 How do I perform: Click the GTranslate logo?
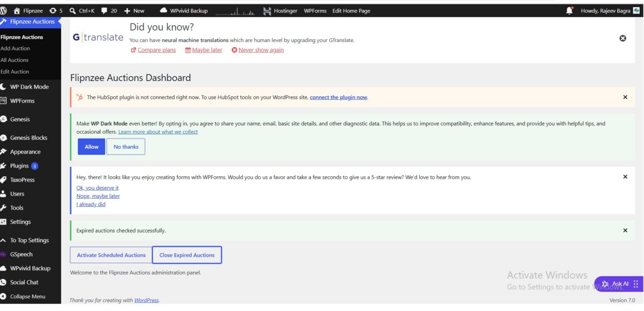(x=98, y=38)
